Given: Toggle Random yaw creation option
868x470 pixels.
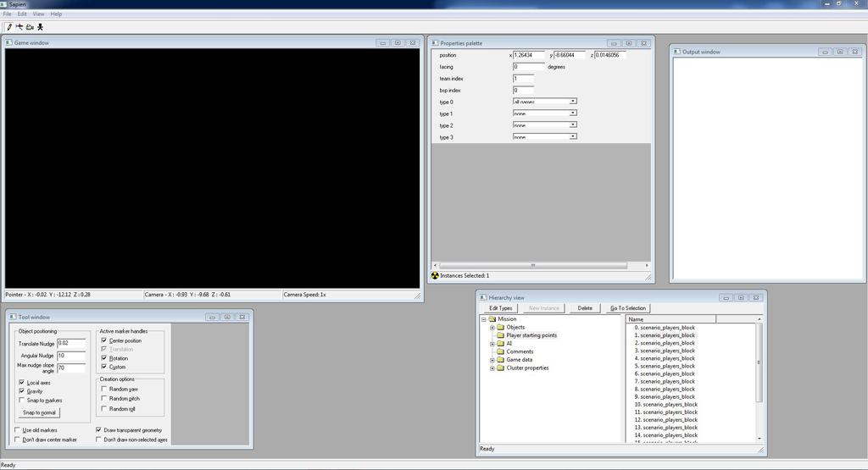Looking at the screenshot, I should (x=104, y=389).
